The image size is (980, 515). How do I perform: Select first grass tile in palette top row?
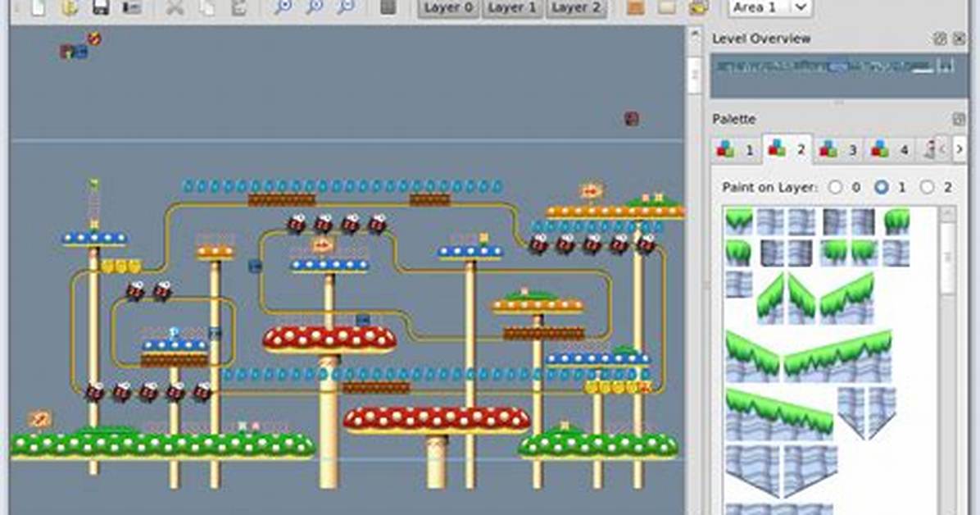tap(739, 221)
